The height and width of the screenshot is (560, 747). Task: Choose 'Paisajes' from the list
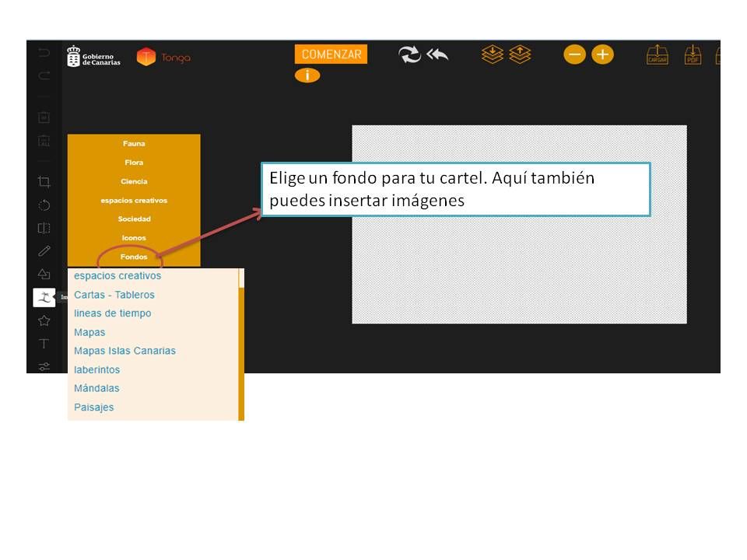(93, 408)
